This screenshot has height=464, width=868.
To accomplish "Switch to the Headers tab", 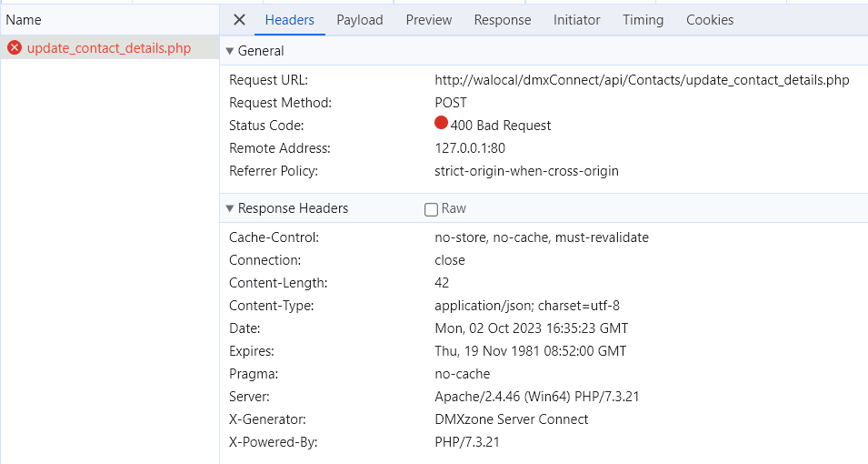I will tap(289, 20).
